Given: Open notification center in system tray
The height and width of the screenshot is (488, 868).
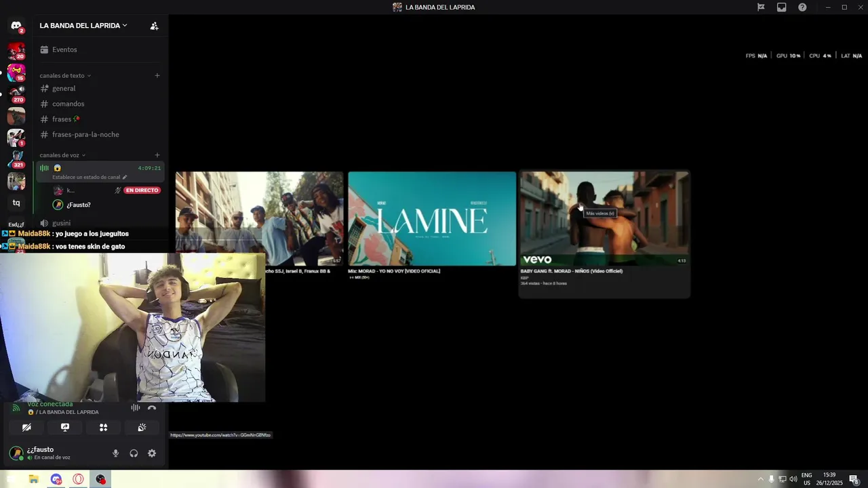Looking at the screenshot, I should pyautogui.click(x=854, y=479).
